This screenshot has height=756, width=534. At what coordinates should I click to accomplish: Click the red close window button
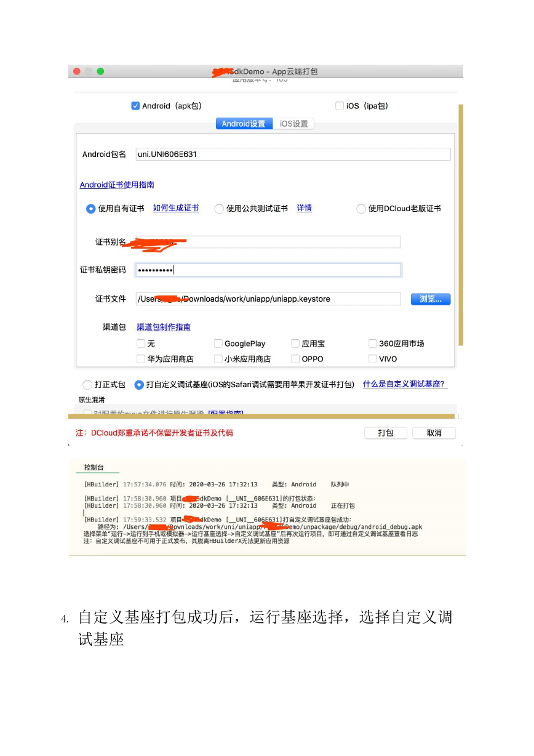point(77,71)
